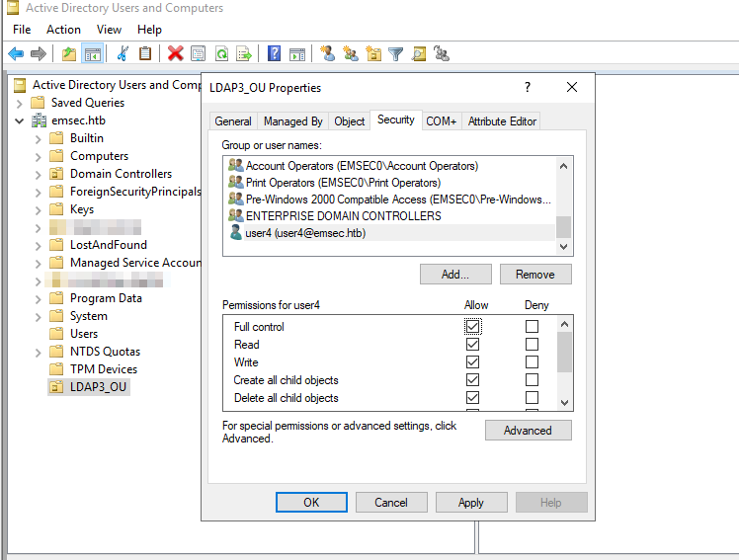Viewport: 739px width, 560px height.
Task: Open the Action menu
Action: tap(63, 30)
